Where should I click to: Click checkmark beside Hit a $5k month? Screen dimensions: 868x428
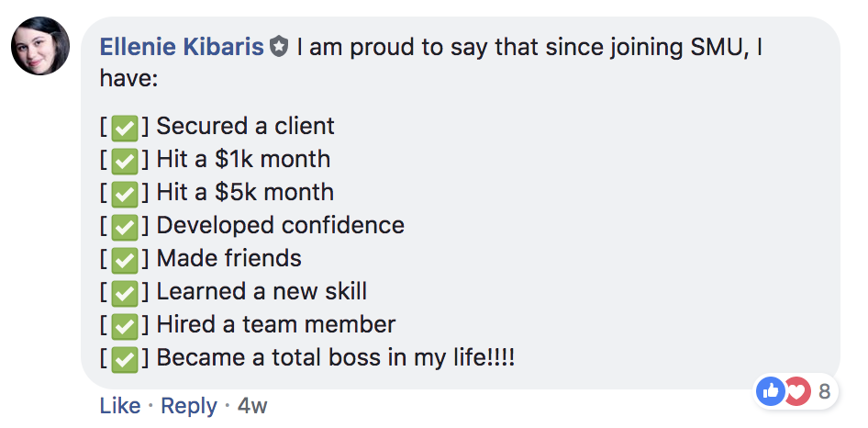(x=124, y=194)
